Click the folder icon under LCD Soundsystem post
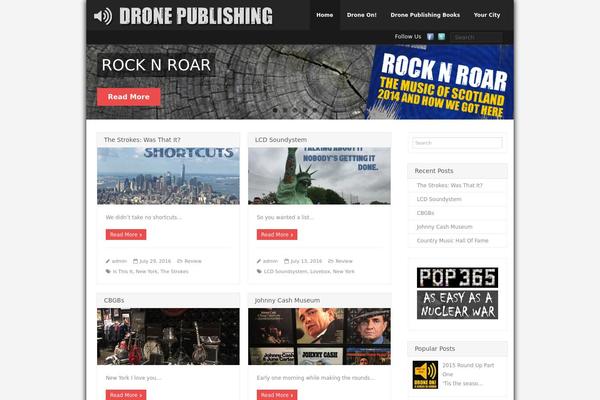The image size is (600, 400). [x=331, y=261]
